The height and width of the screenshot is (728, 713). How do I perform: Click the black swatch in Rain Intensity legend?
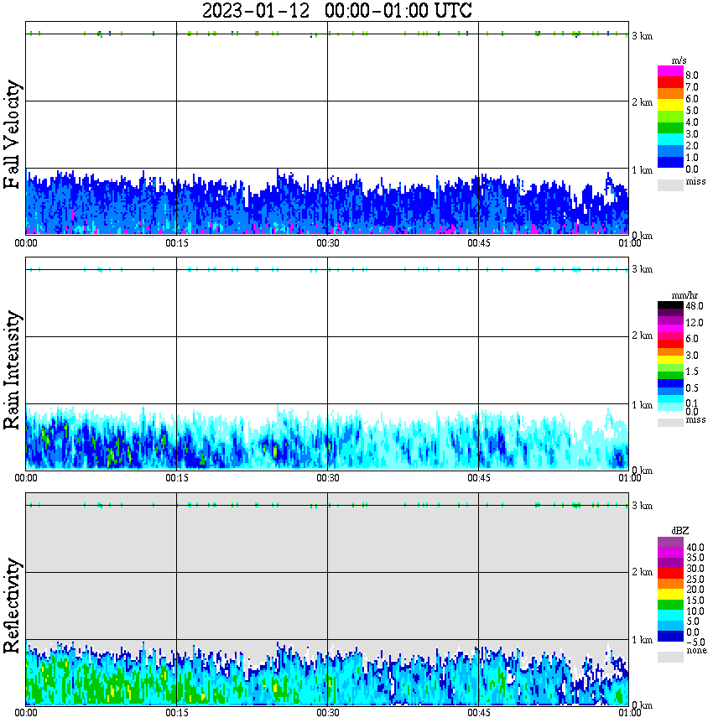pos(670,305)
